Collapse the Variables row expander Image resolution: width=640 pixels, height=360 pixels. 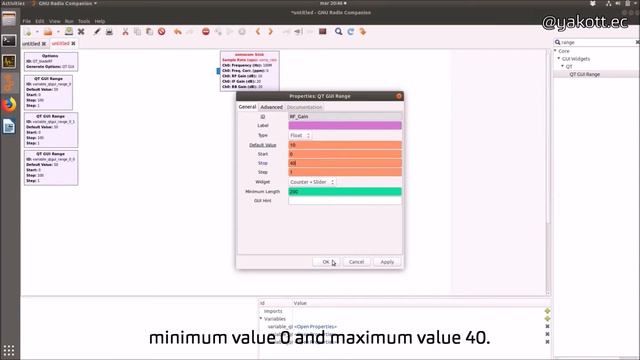click(261, 318)
